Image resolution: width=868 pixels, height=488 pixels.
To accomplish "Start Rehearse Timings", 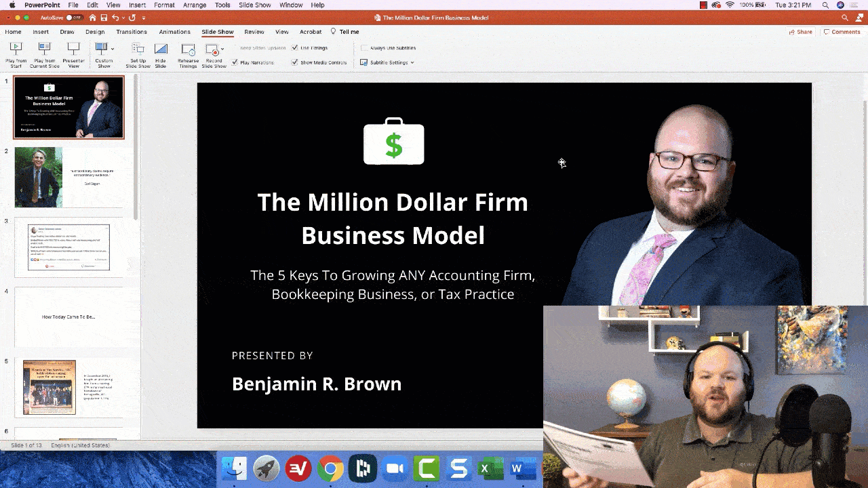I will pos(188,55).
